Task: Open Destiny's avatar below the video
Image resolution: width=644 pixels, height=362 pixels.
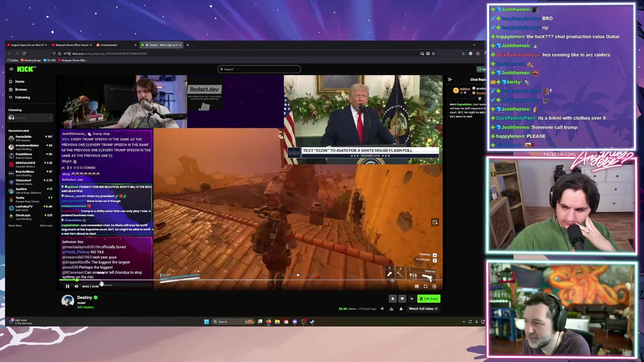Action: tap(67, 301)
